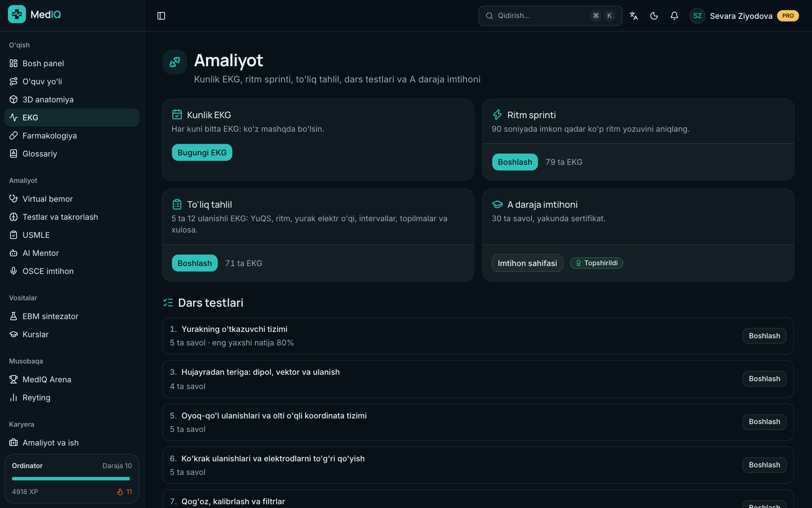This screenshot has height=508, width=812.
Task: Open AI Mentor robot item
Action: [x=72, y=253]
